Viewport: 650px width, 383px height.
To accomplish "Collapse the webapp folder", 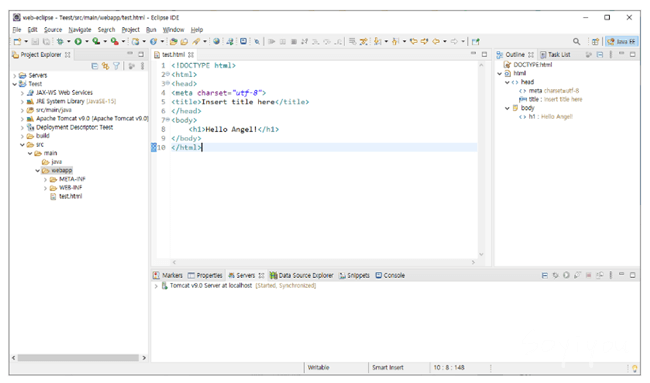I will 37,171.
